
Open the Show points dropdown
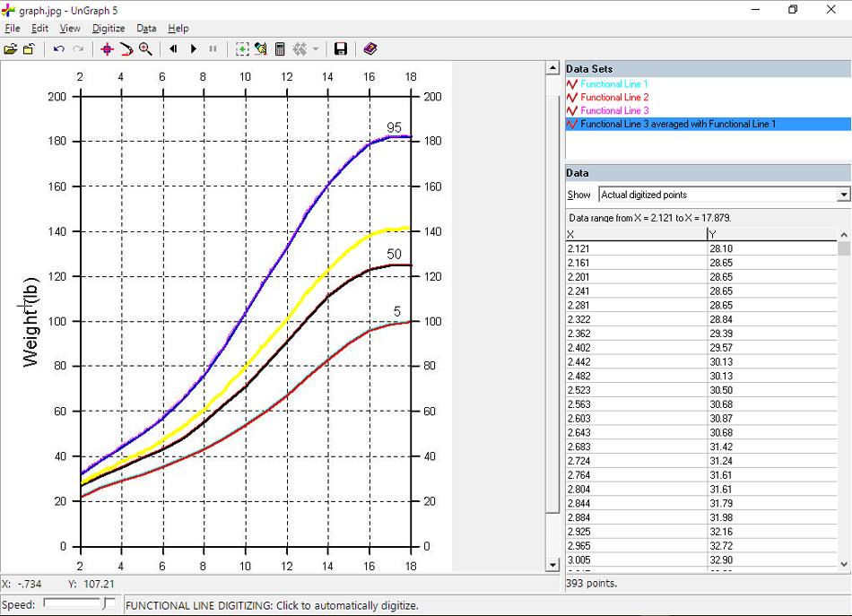[x=843, y=195]
